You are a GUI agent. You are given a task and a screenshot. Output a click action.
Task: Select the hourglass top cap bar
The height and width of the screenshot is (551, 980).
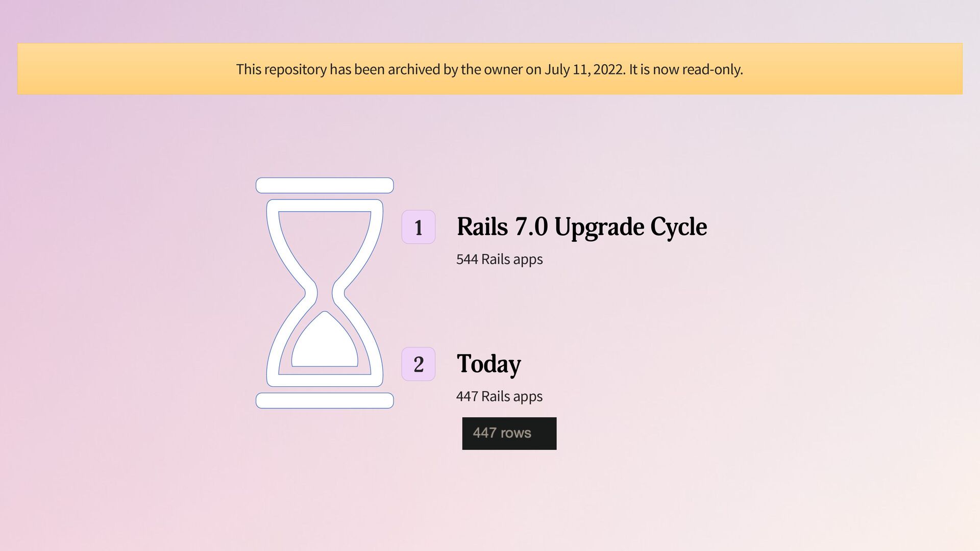pos(325,185)
